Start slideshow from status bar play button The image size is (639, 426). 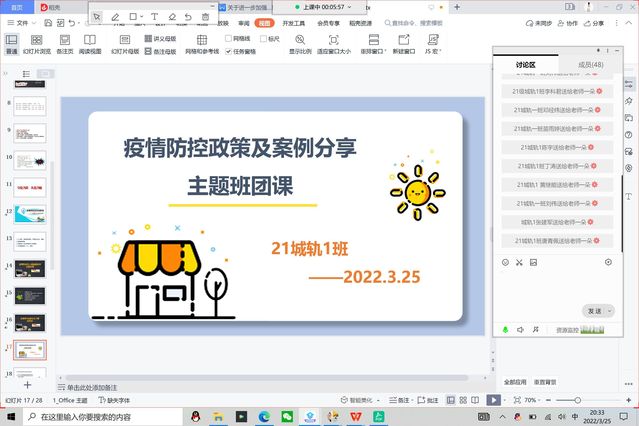pos(493,400)
